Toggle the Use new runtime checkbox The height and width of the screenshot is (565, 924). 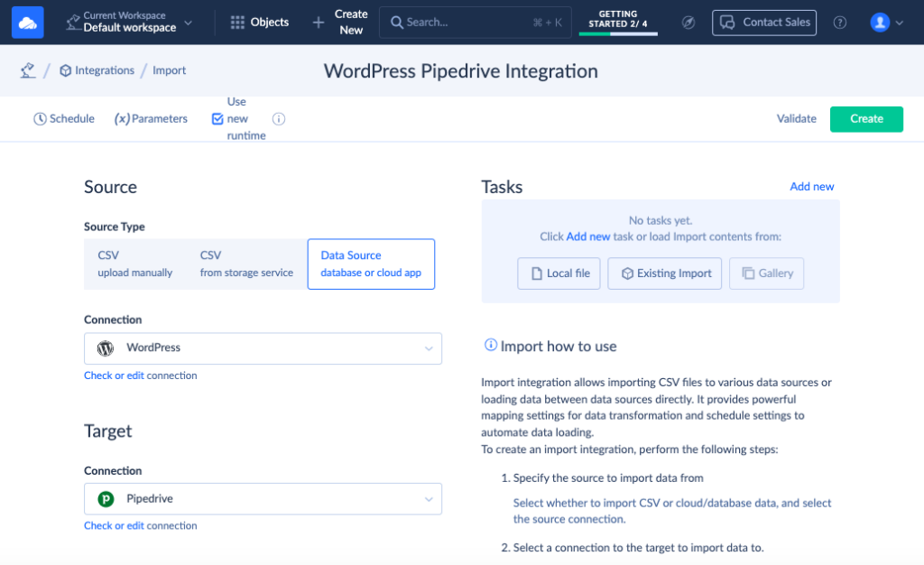pos(217,119)
